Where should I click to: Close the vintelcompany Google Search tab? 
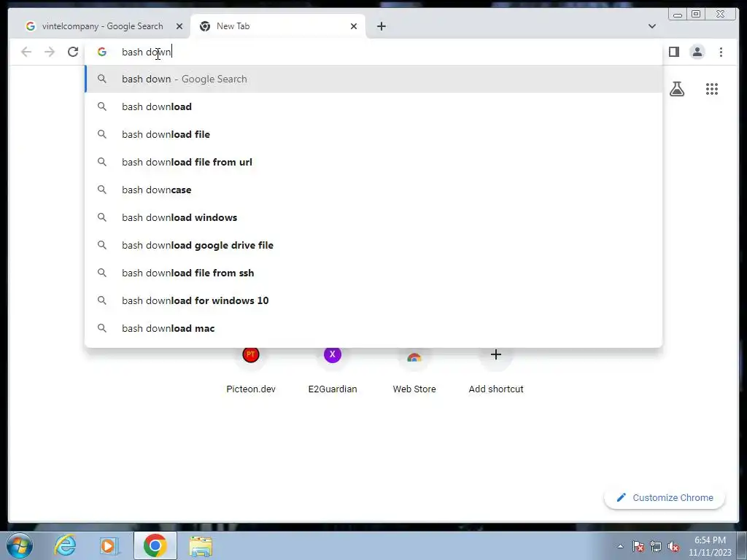click(179, 26)
